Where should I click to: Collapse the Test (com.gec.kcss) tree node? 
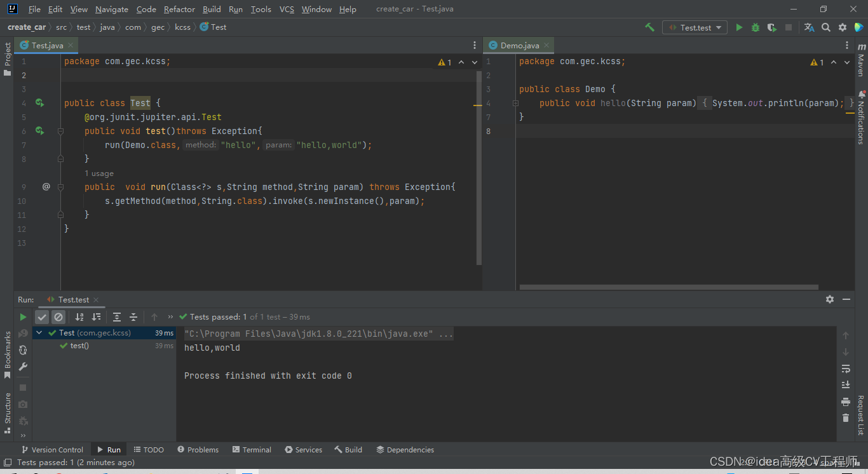pyautogui.click(x=39, y=333)
